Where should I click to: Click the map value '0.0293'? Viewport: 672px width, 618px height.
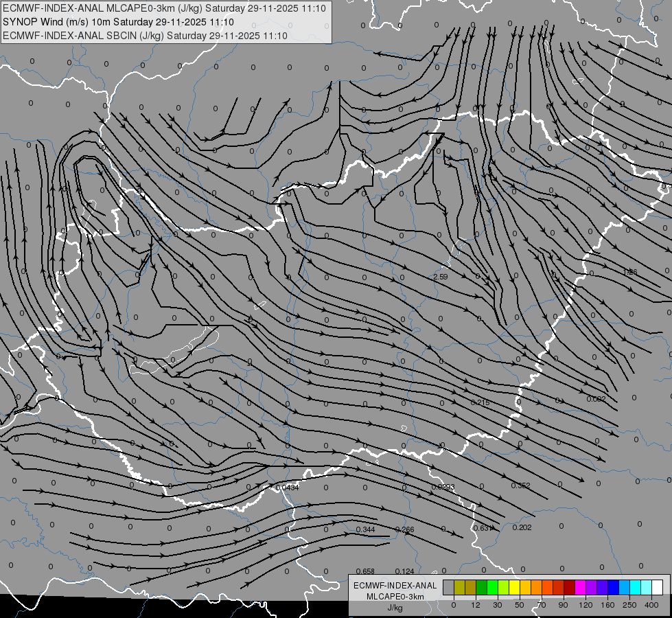pos(443,488)
